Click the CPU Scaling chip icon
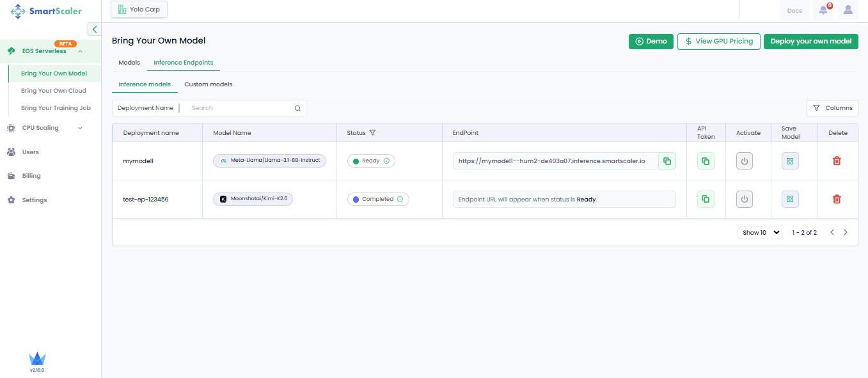Viewport: 868px width, 378px height. pyautogui.click(x=11, y=128)
